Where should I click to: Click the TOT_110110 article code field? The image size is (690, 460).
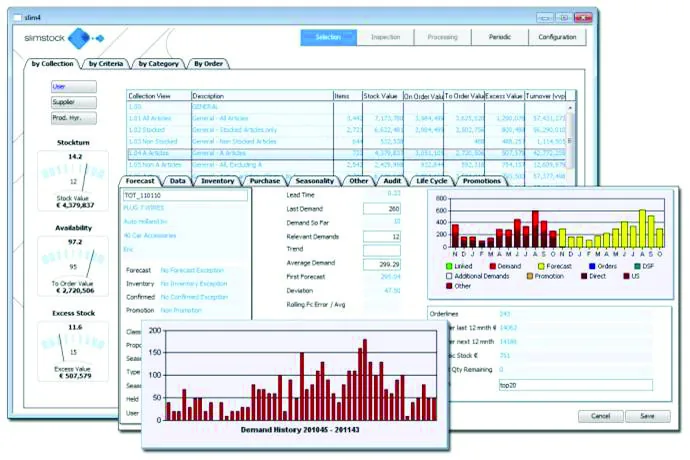(185, 195)
